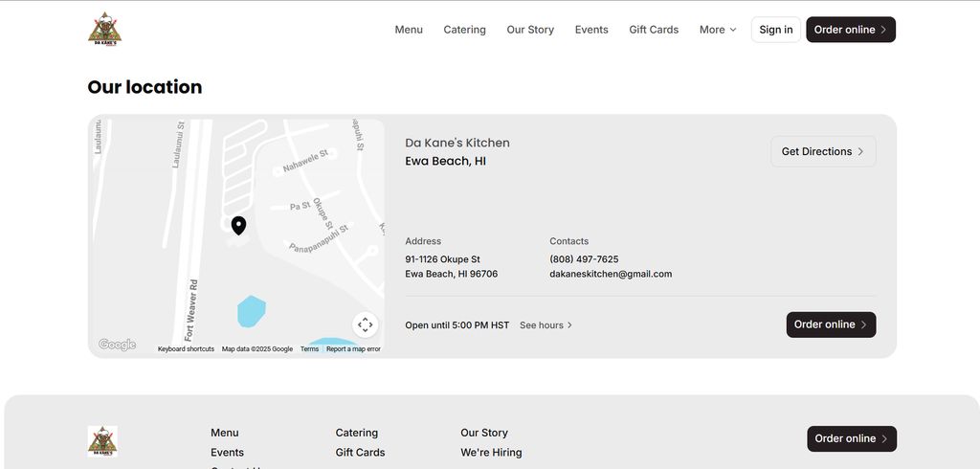The width and height of the screenshot is (980, 469).
Task: Click the footer Da Kane's logo
Action: pyautogui.click(x=102, y=440)
